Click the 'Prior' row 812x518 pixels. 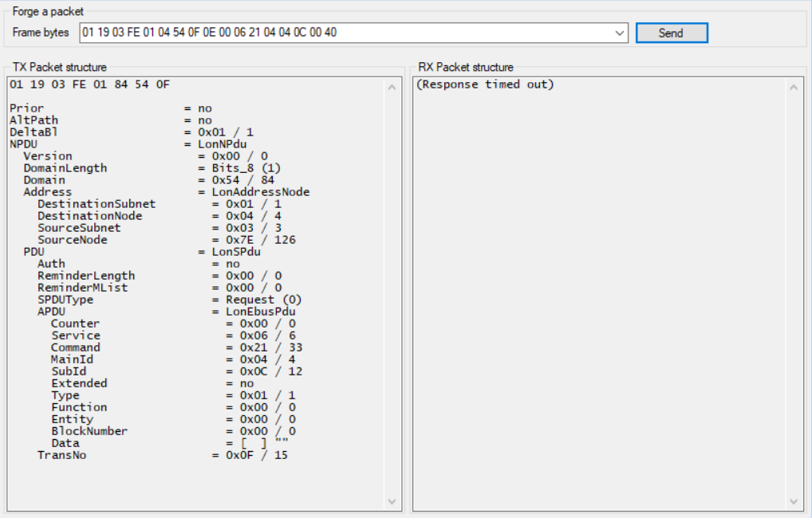tap(111, 108)
